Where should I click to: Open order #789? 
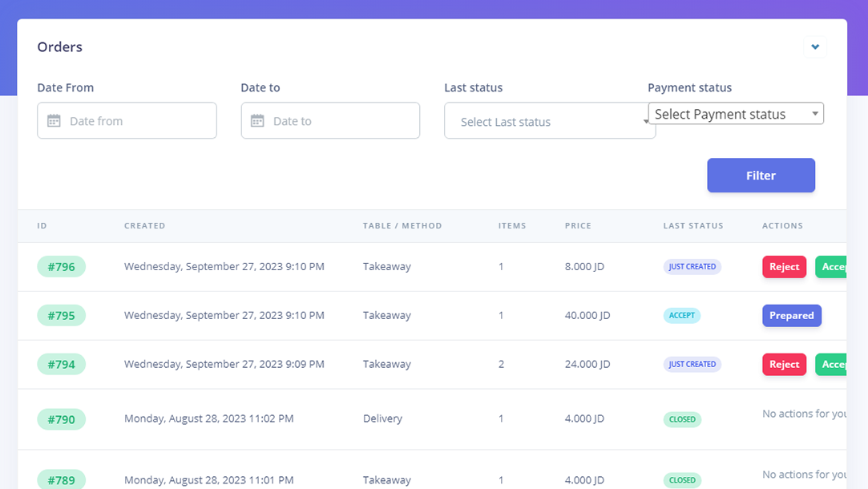[61, 480]
